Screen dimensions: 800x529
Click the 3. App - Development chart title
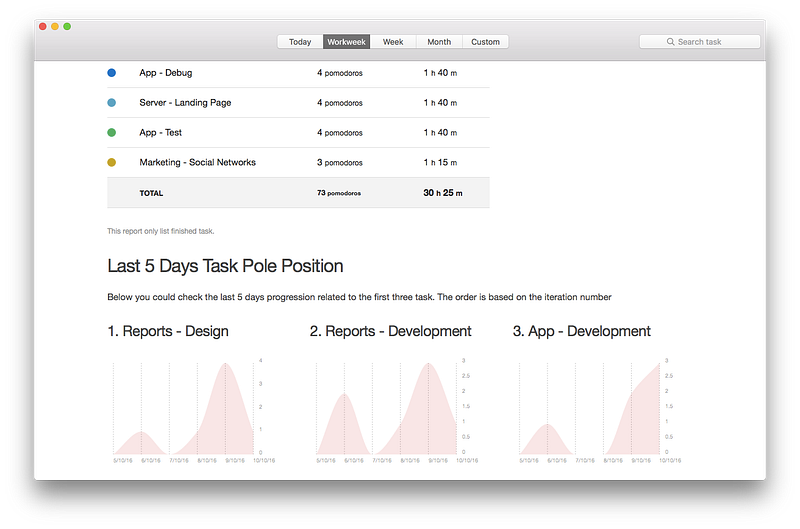[582, 331]
